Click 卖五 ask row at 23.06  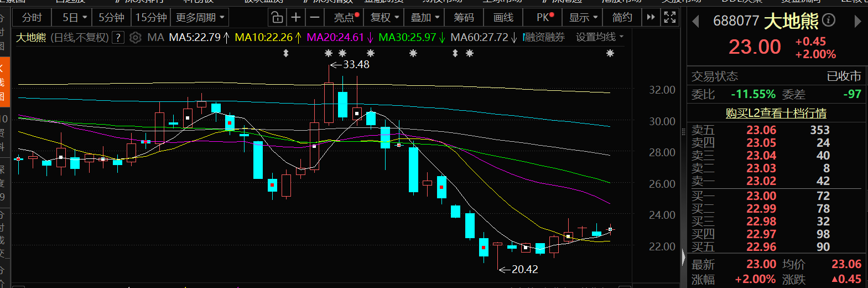point(776,130)
